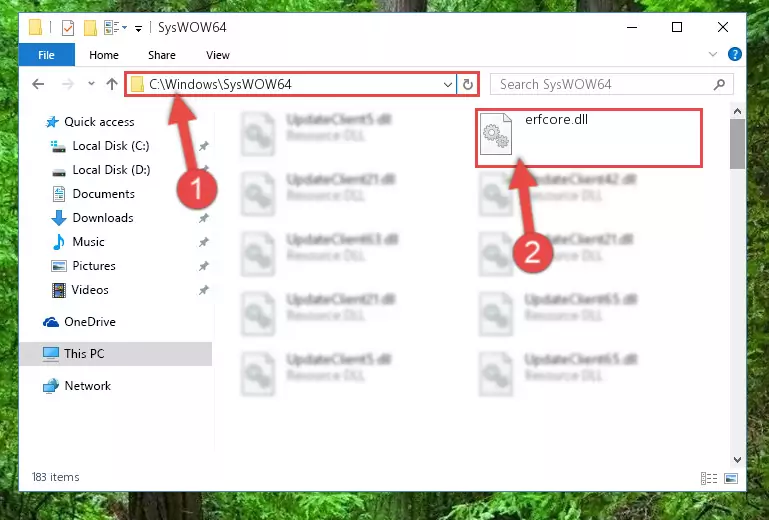Click the pin icon next to Local Disk (C:)

coord(203,146)
